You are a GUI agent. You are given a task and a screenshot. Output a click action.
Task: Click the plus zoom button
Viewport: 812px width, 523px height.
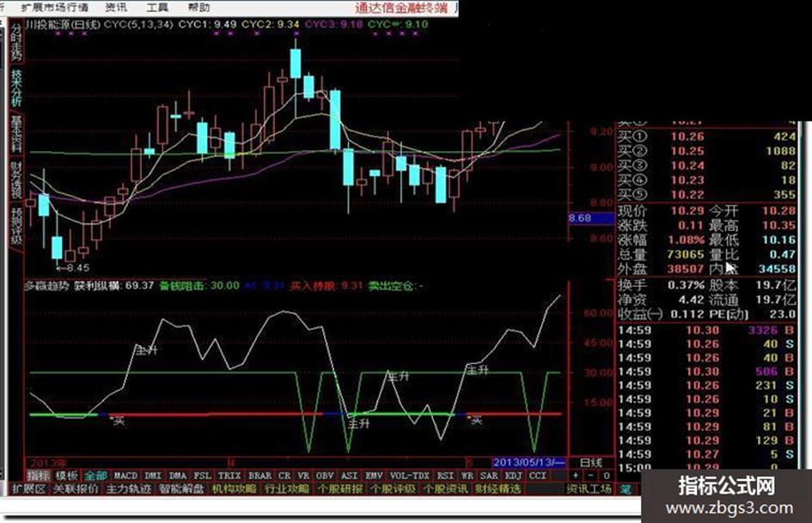click(576, 476)
